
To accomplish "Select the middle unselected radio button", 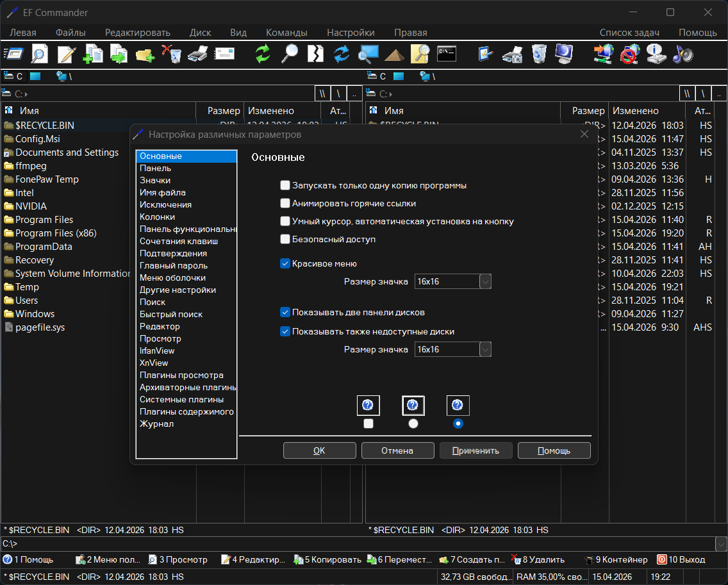I will (x=413, y=424).
